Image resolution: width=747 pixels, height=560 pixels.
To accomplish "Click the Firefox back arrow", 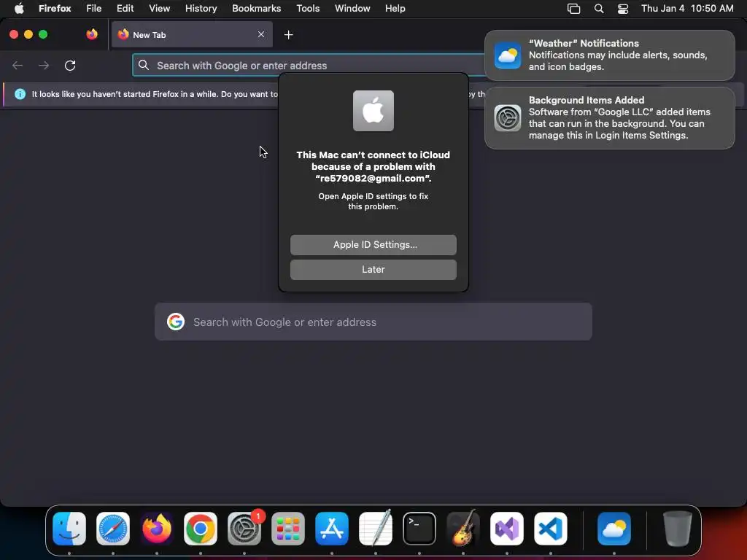I will click(18, 65).
